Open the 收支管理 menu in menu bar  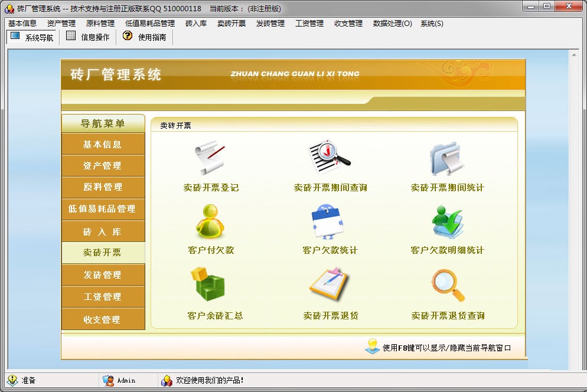pyautogui.click(x=348, y=24)
